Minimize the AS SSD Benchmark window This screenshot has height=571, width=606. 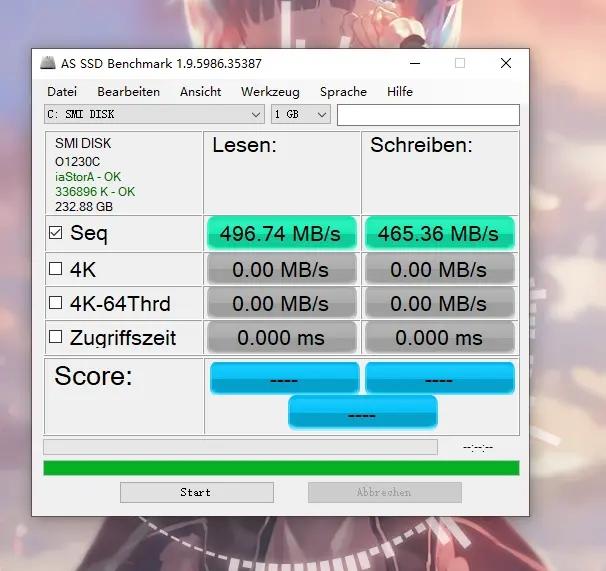pos(415,63)
